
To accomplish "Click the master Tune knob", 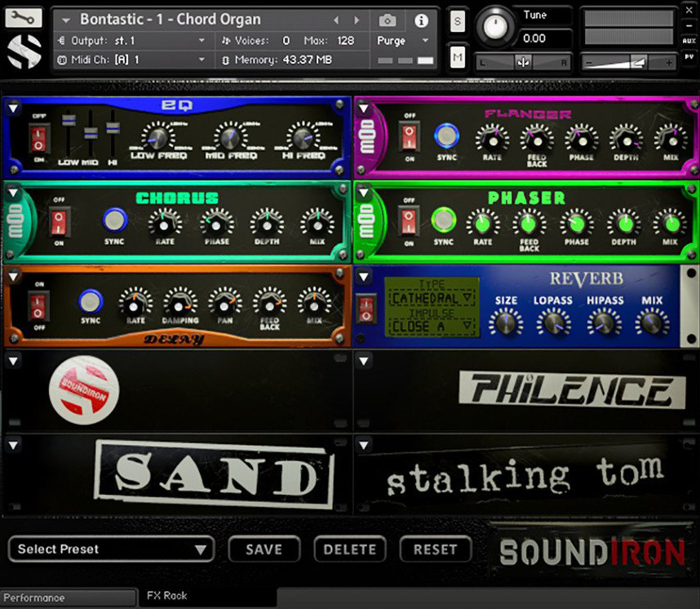I will (494, 27).
